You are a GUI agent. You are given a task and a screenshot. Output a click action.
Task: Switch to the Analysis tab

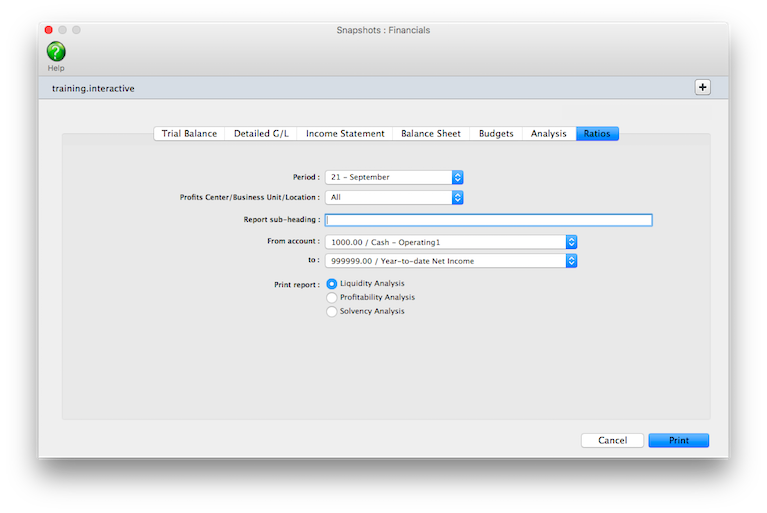(x=549, y=134)
